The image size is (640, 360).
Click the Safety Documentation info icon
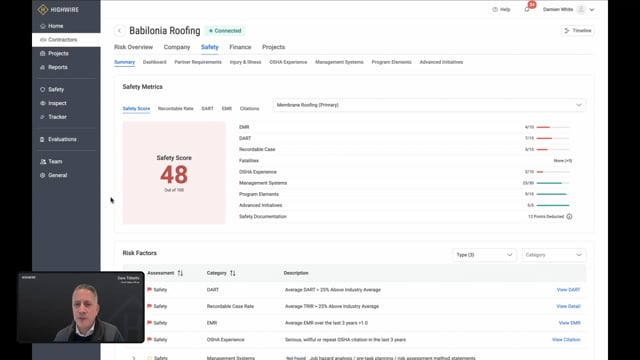[x=569, y=217]
